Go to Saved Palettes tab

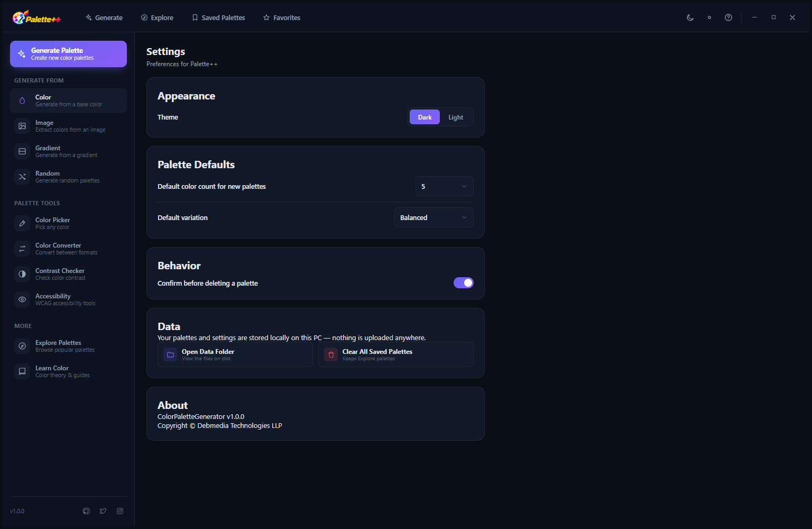pos(218,17)
